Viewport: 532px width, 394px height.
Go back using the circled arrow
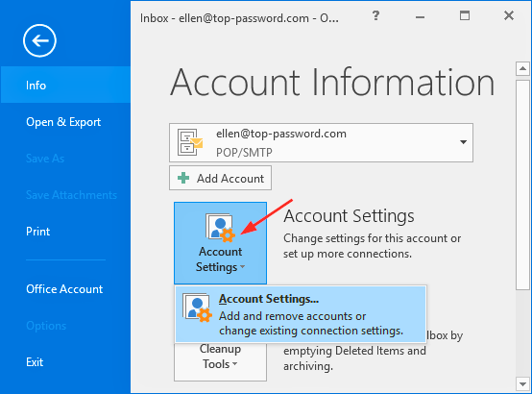pos(39,40)
